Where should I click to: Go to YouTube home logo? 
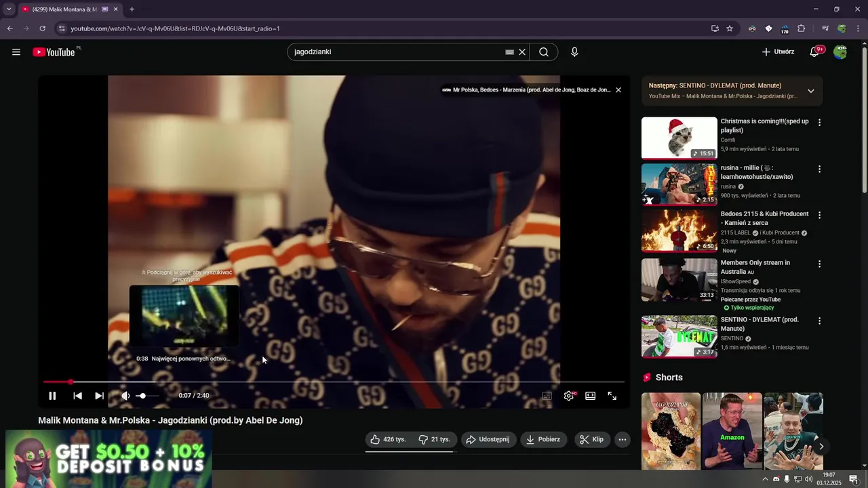[54, 52]
